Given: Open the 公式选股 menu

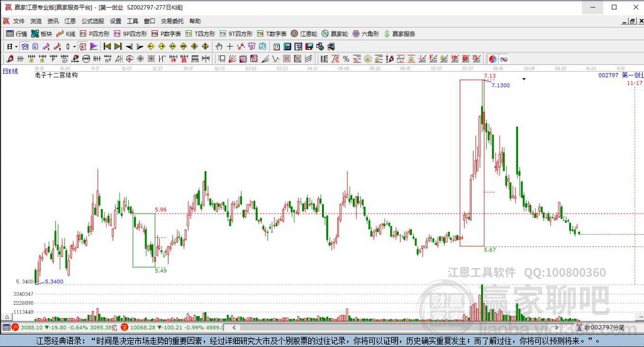Looking at the screenshot, I should click(92, 21).
